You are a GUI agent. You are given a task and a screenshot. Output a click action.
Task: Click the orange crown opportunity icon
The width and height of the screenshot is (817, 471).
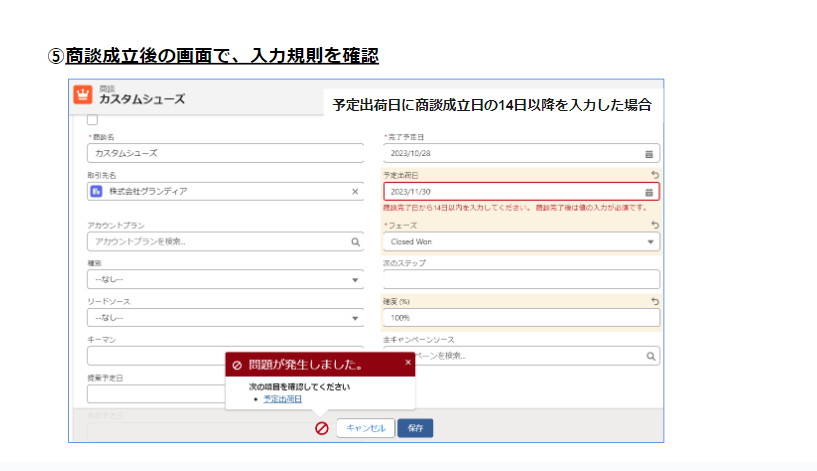pos(83,95)
